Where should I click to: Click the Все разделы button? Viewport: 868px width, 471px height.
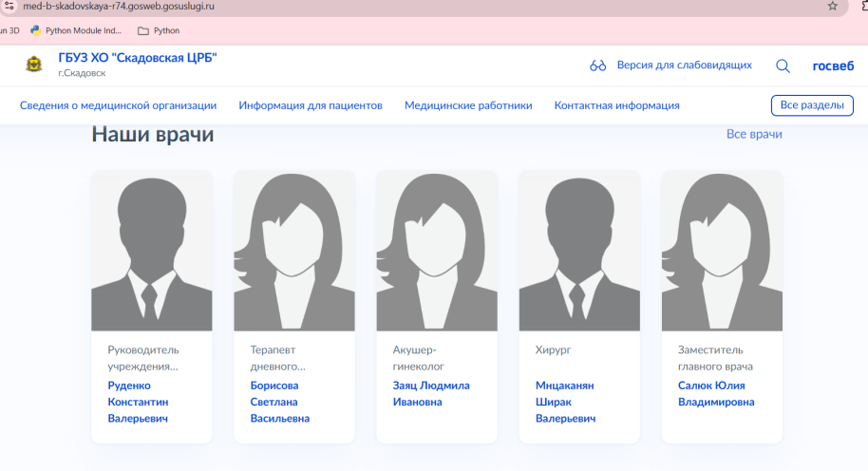pos(812,105)
